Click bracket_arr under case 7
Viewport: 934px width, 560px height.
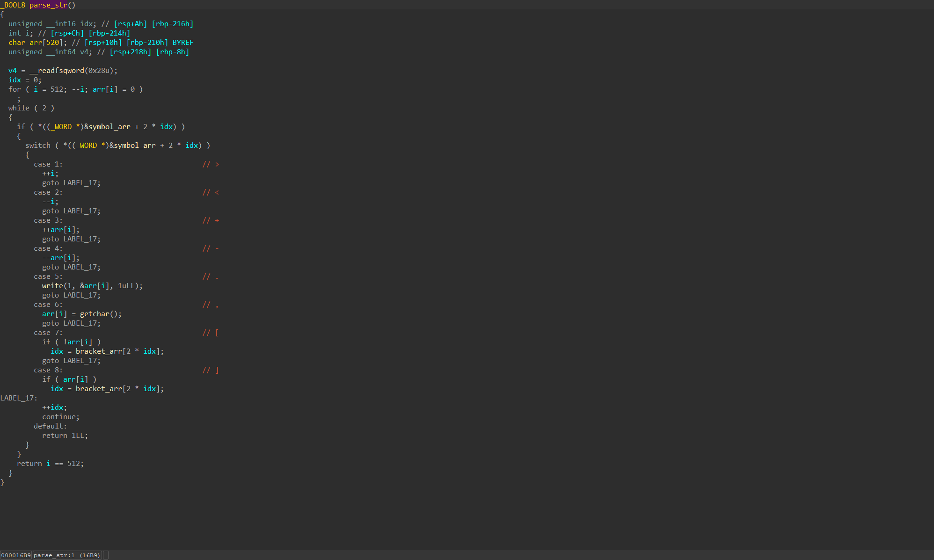[x=99, y=351]
